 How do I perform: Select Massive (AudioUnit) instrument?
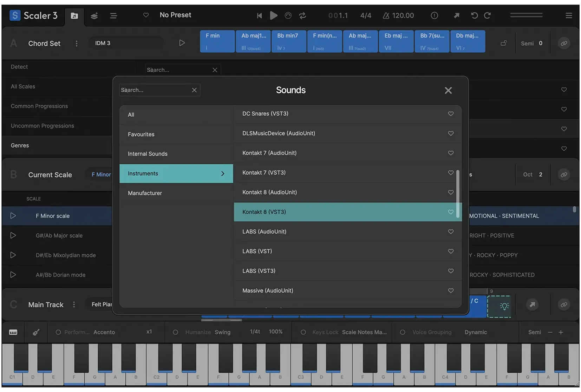coord(348,291)
